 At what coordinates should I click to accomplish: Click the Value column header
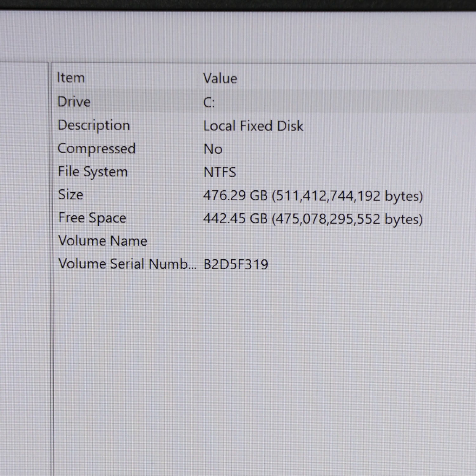(220, 78)
